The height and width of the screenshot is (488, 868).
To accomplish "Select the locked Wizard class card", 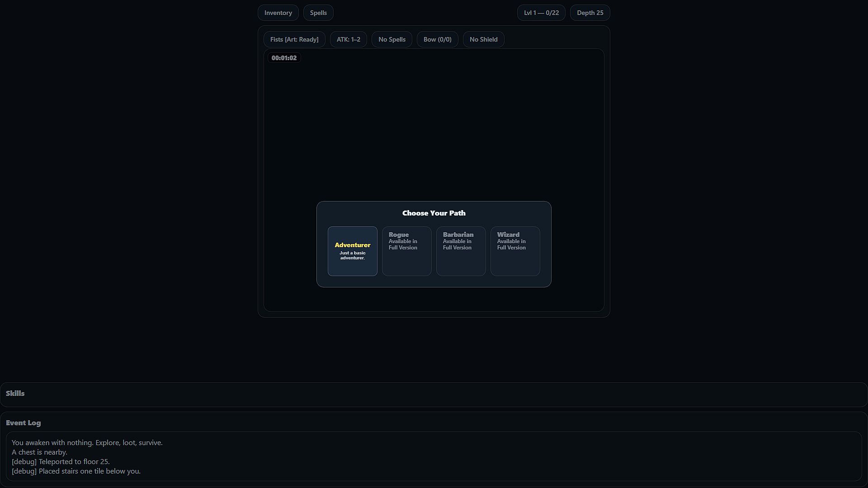I will [515, 251].
